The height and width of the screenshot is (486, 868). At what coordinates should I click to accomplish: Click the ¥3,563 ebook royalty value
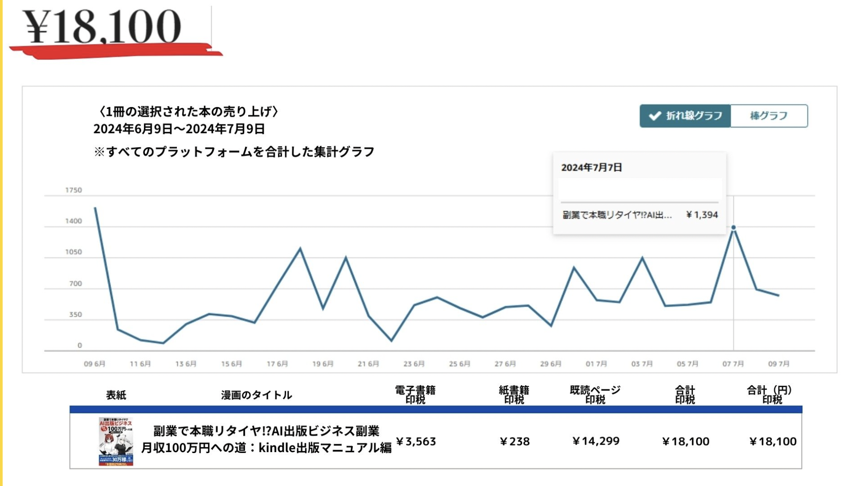coord(416,441)
